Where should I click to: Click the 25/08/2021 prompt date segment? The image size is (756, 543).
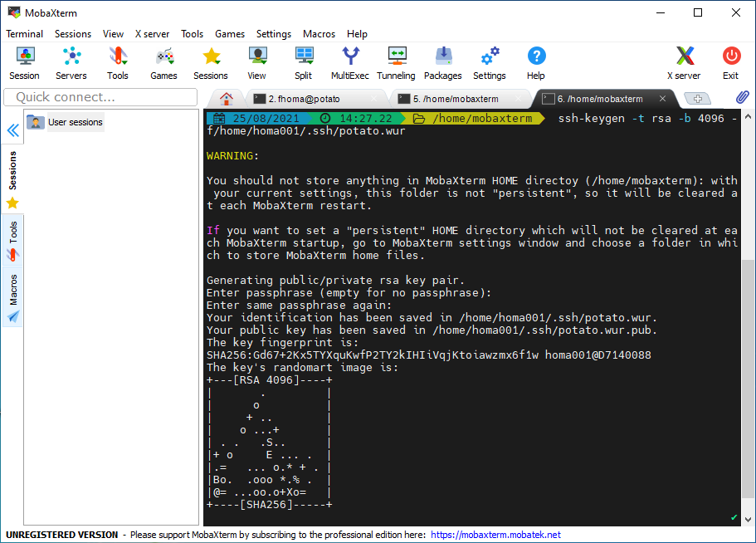tap(258, 118)
